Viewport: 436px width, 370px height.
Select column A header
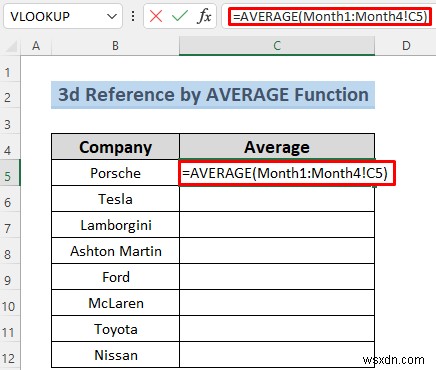(36, 46)
